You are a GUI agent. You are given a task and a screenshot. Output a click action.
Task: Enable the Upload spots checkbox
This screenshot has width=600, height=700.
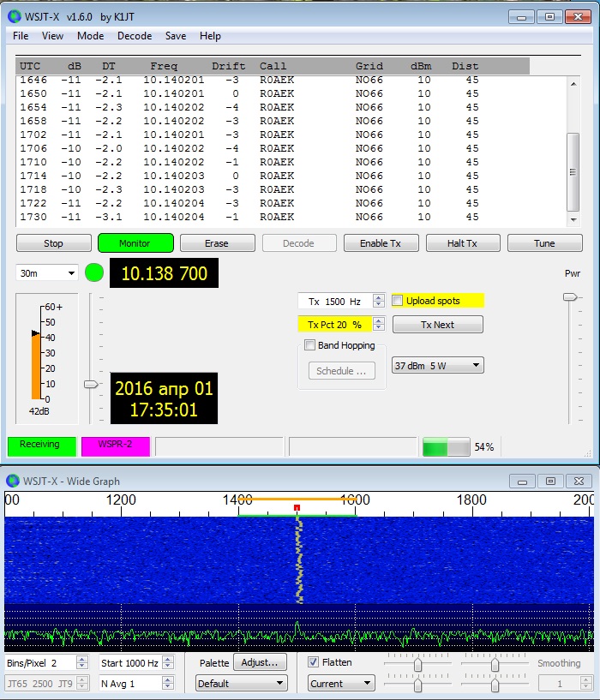pos(397,301)
